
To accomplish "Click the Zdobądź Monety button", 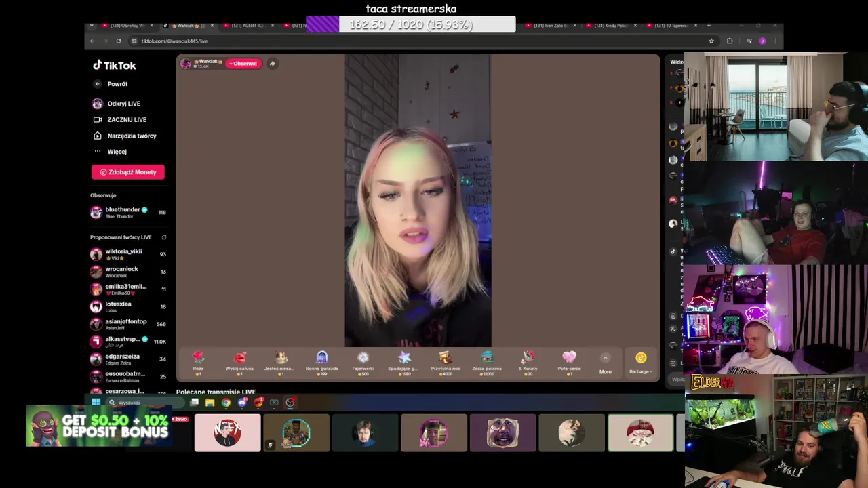I will [128, 172].
